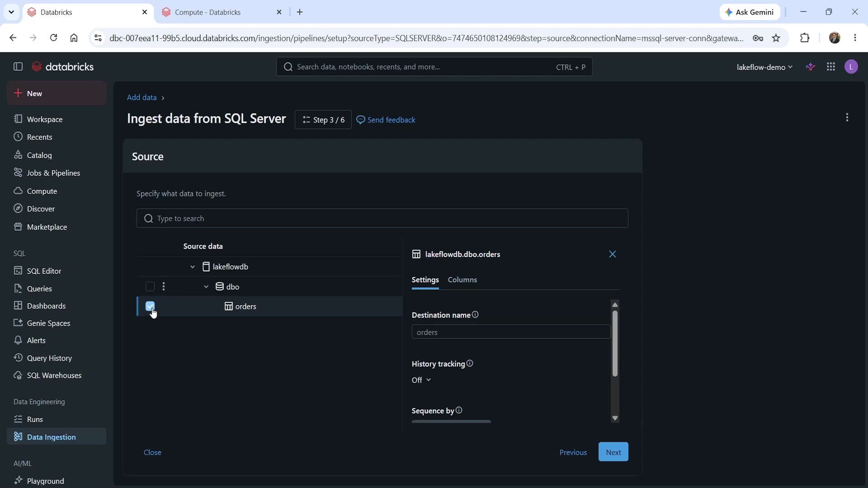Reload the browser page
This screenshot has height=488, width=868.
click(53, 38)
